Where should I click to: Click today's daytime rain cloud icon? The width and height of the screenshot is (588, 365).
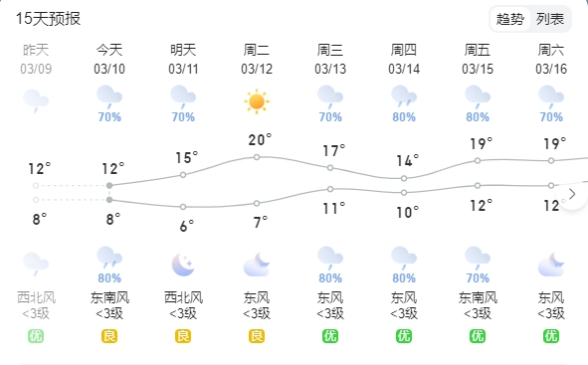coord(109,96)
